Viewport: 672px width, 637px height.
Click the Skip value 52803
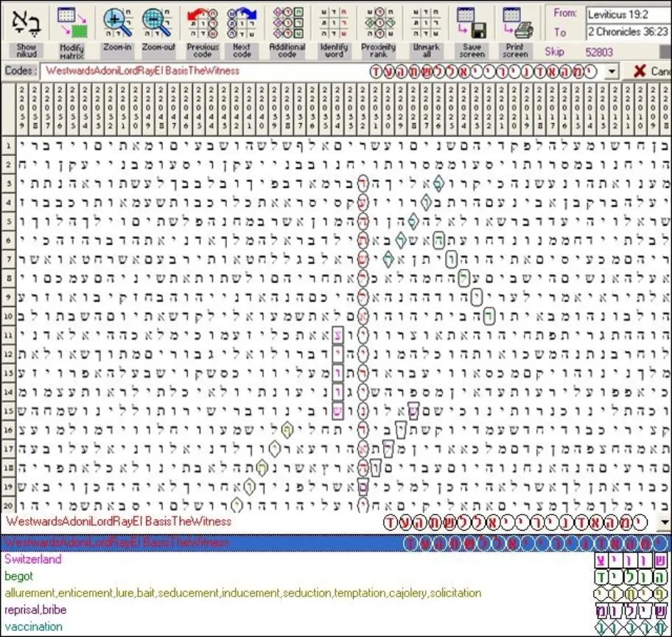(599, 52)
